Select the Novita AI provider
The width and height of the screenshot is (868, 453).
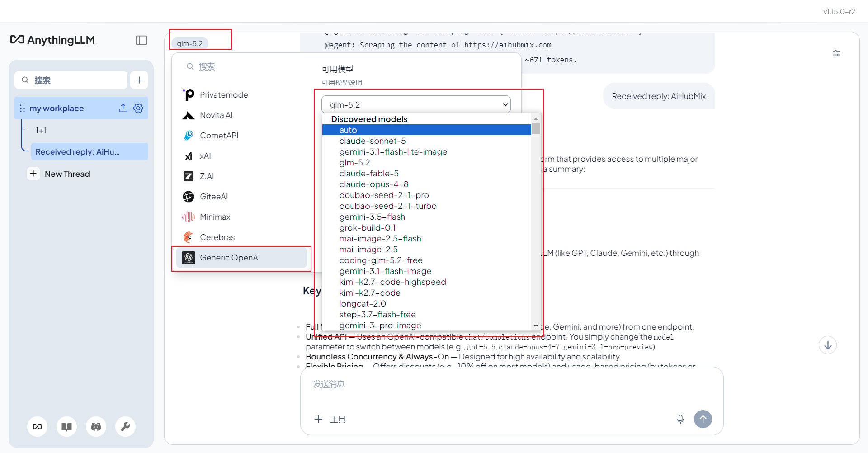pyautogui.click(x=241, y=115)
